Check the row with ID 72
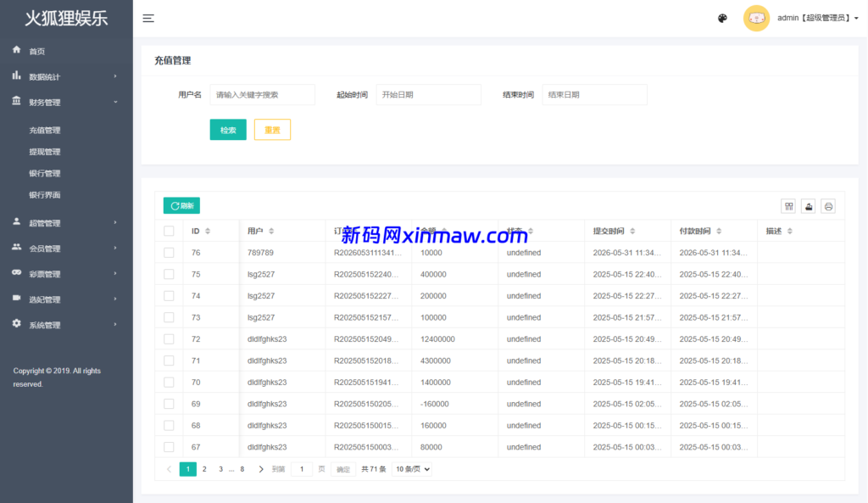This screenshot has height=503, width=868. click(x=169, y=339)
